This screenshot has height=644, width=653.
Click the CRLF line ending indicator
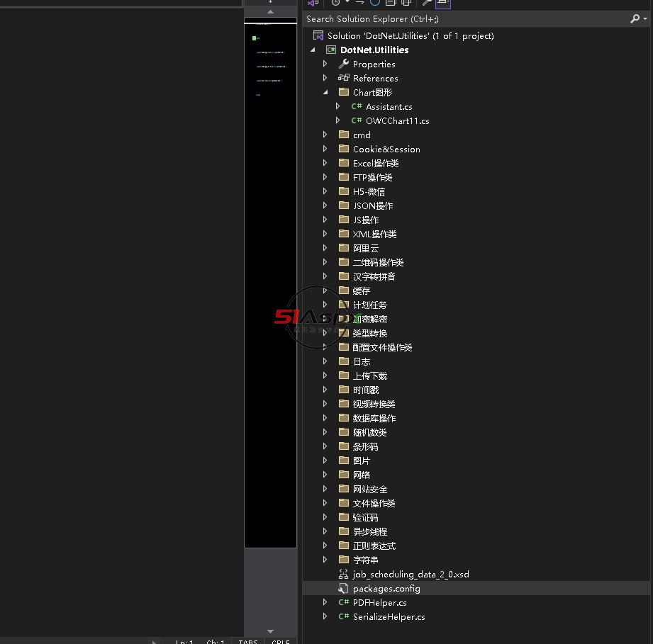tap(281, 641)
